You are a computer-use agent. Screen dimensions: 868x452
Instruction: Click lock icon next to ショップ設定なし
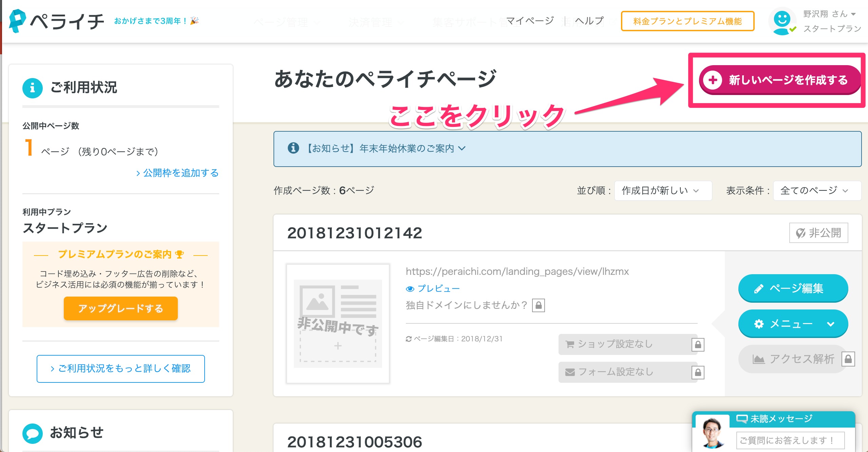(698, 345)
